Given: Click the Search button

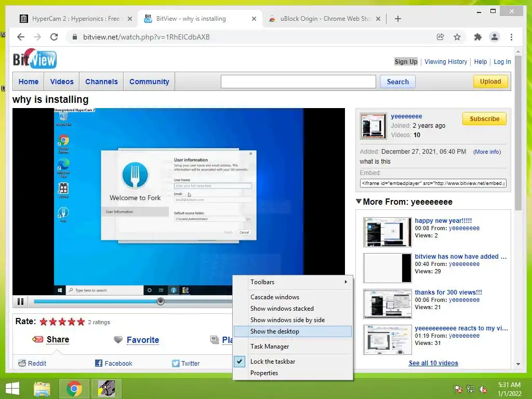Looking at the screenshot, I should (x=397, y=82).
